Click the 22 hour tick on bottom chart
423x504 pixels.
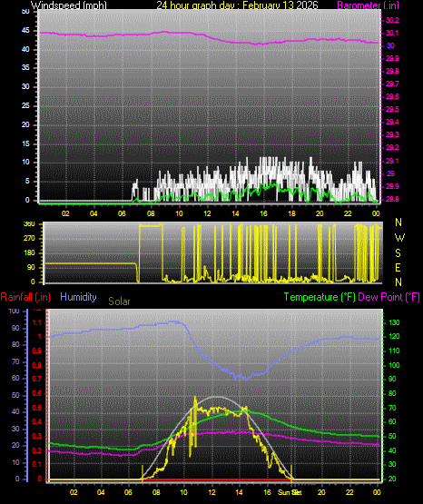349,492
